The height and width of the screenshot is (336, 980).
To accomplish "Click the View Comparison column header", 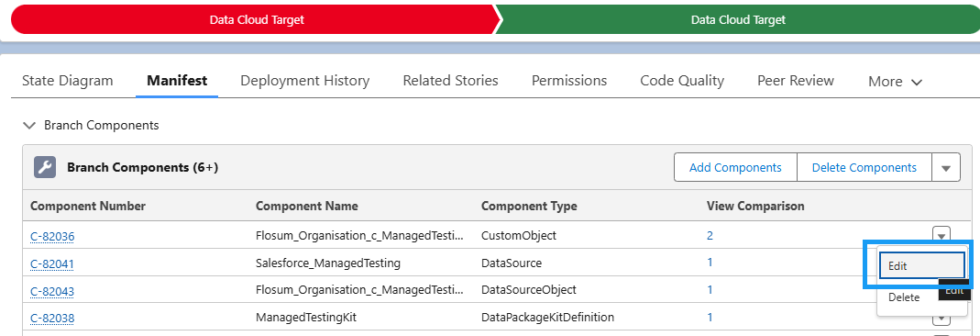I will [x=755, y=206].
